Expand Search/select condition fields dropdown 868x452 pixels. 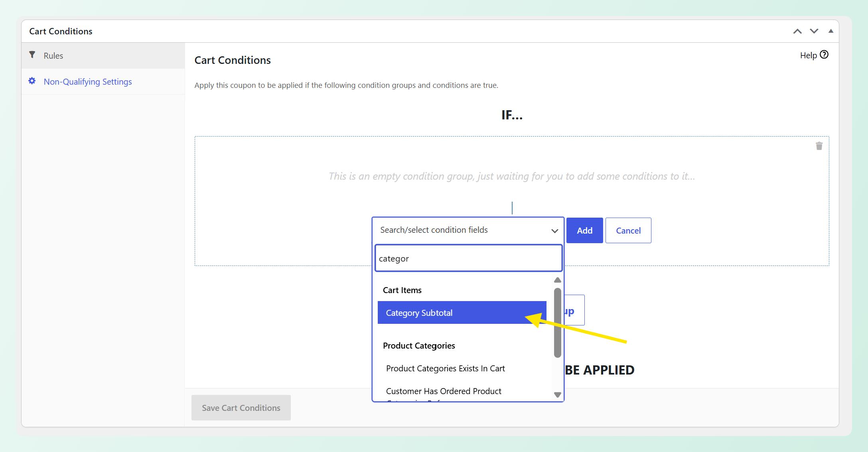coord(468,230)
